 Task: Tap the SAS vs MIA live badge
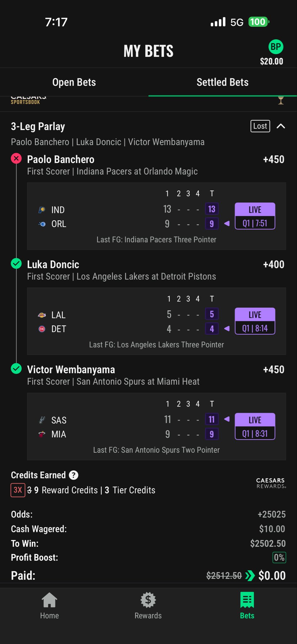(x=255, y=426)
